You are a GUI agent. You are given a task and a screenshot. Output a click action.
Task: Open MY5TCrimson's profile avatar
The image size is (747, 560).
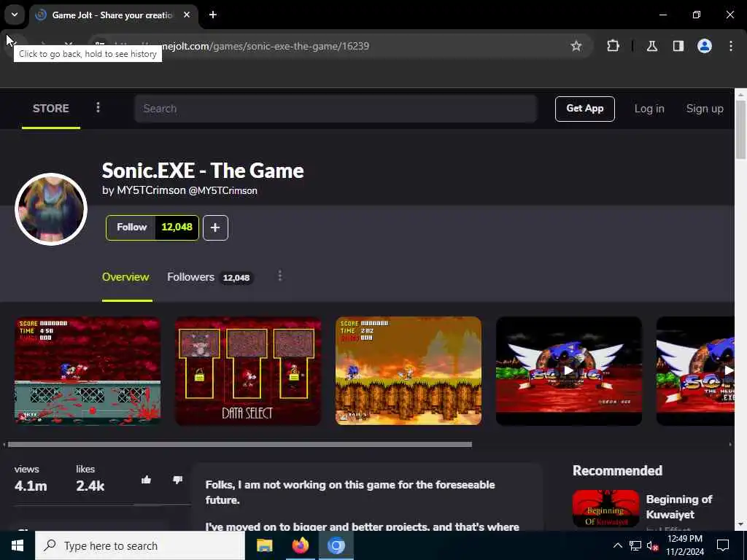[x=51, y=209]
